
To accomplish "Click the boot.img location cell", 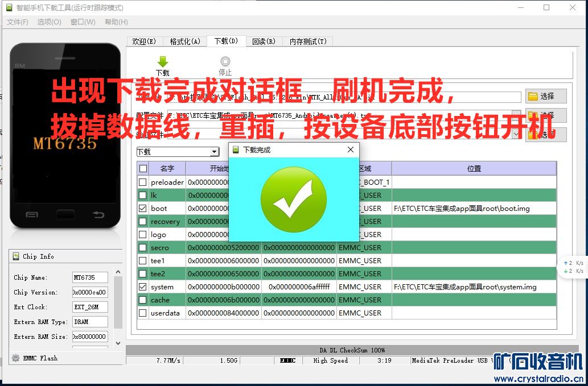I will click(474, 209).
